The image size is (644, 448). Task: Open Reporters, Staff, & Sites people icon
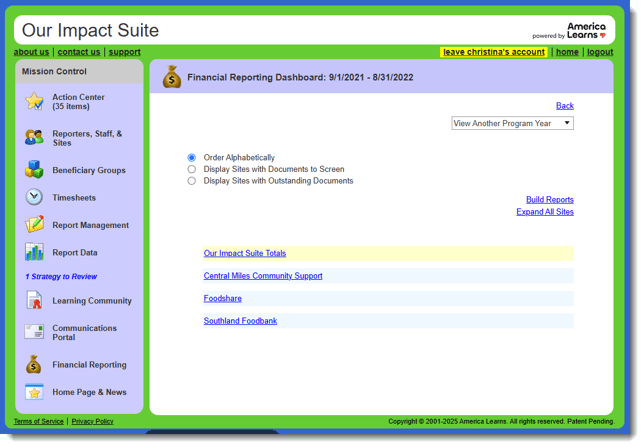pos(34,138)
